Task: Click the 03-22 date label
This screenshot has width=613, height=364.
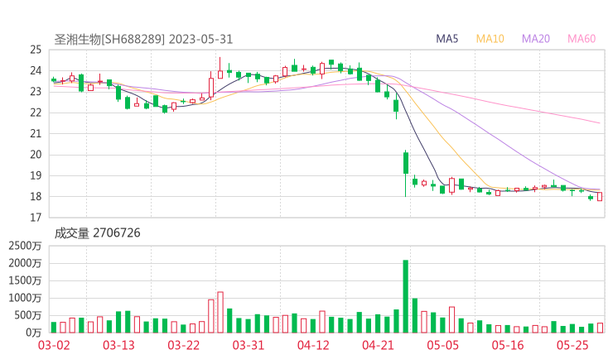Action: [183, 345]
